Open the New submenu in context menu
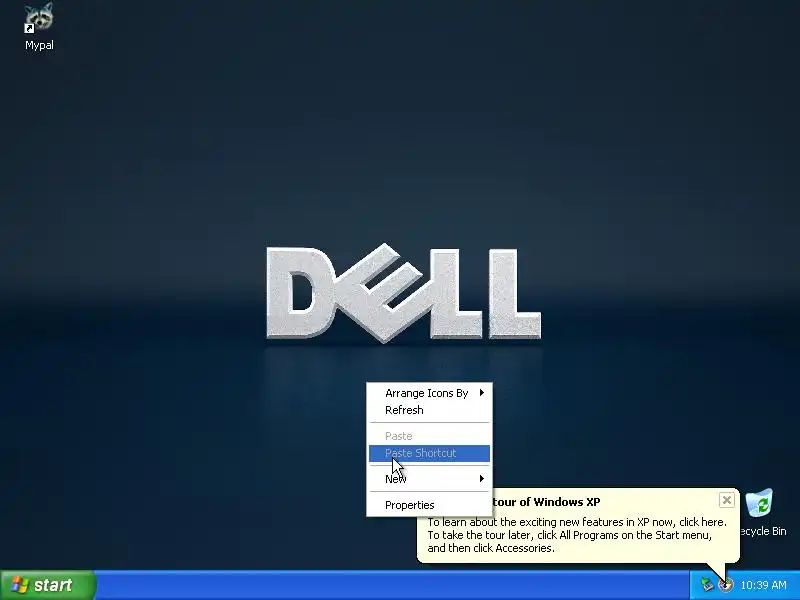The image size is (800, 600). pyautogui.click(x=429, y=479)
